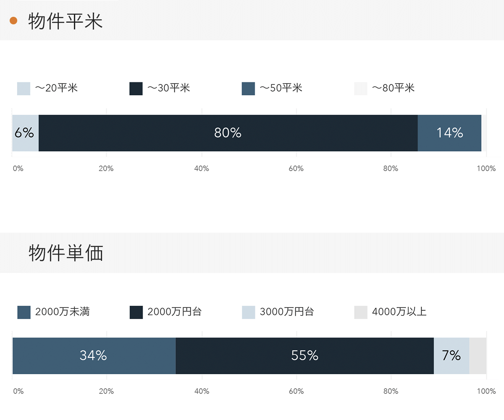Toggle the 4000万以上 legend swatch
The image size is (504, 420).
[x=361, y=312]
